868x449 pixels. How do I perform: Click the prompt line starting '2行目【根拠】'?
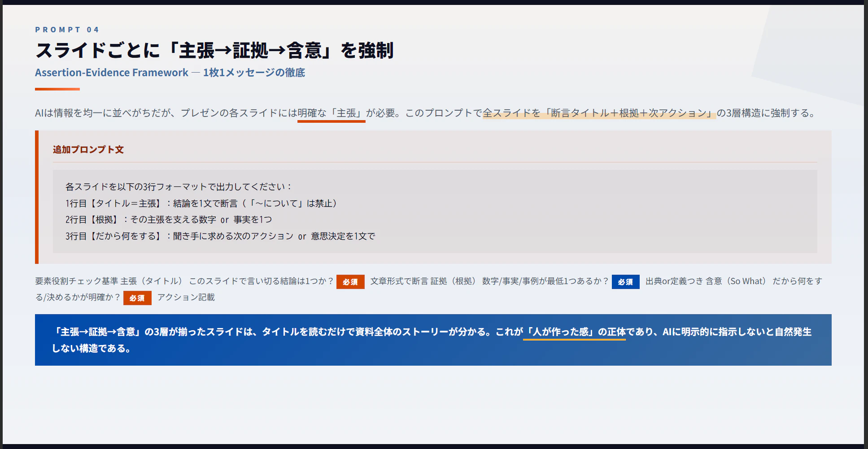pyautogui.click(x=169, y=220)
